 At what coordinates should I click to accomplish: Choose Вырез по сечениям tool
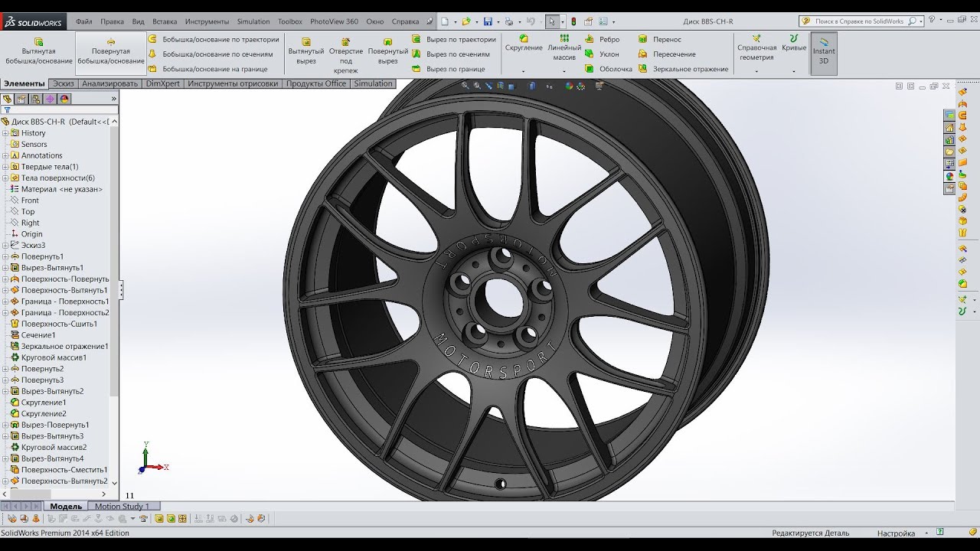click(451, 54)
